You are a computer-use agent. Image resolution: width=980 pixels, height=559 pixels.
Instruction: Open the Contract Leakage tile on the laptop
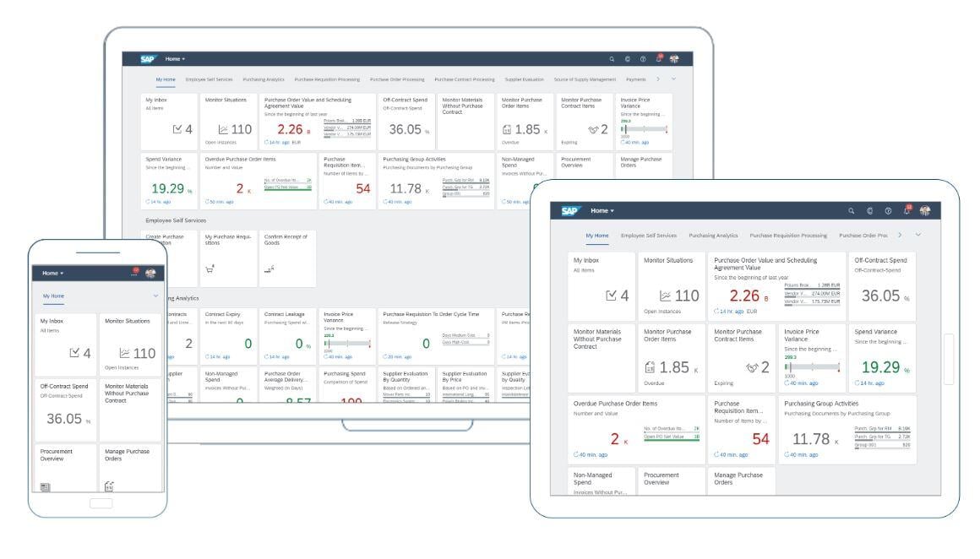[288, 337]
